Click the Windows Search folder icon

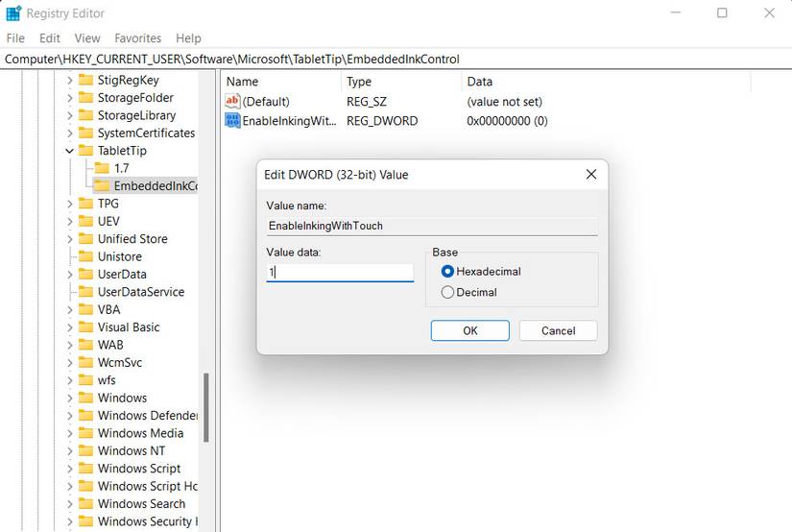coord(86,504)
